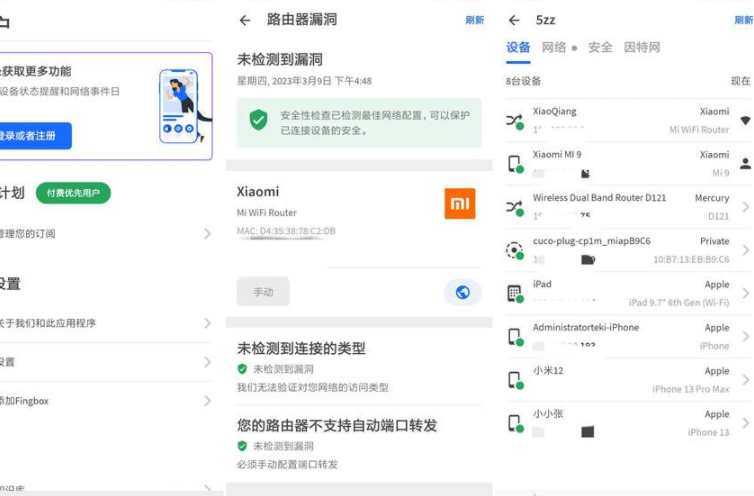
Task: Tap check icon under 您的路由器不支持自动端口转发
Action: (242, 446)
